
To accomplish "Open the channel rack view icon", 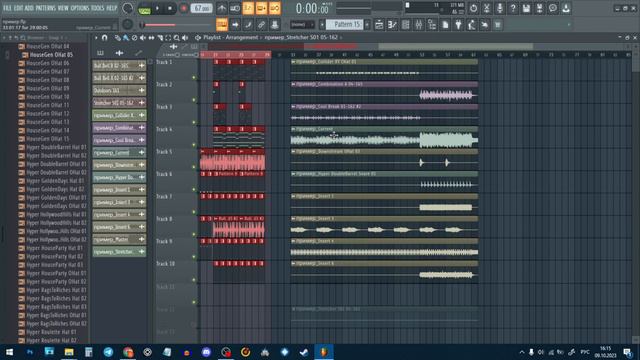I will 406,25.
